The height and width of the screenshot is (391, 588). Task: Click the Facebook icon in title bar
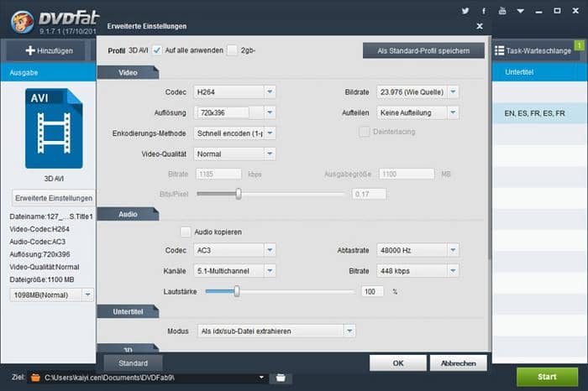(x=484, y=12)
